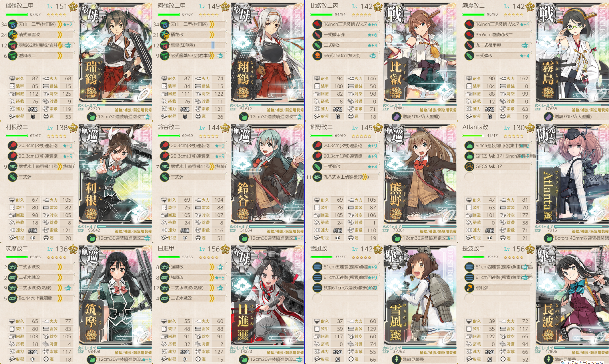Select the third-slot GFCS Mk.37 radar icon on Atlanta
Viewport: 609px width, 364px height.
pyautogui.click(x=469, y=166)
